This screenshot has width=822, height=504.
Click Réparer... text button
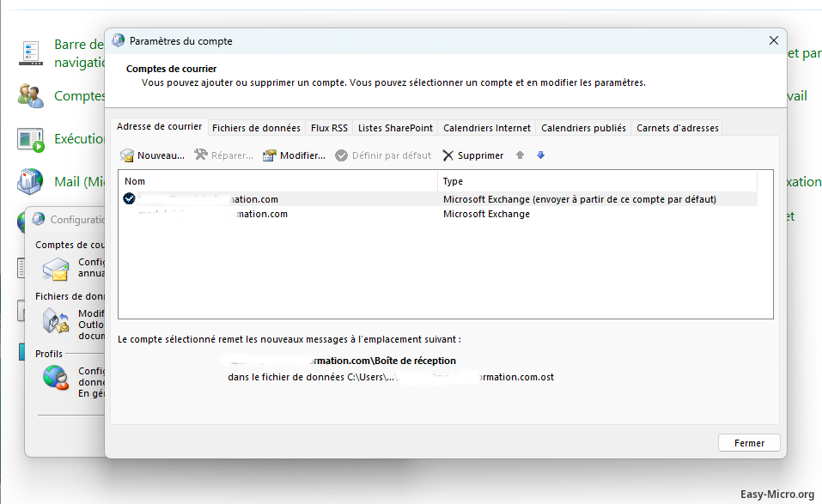[x=232, y=155]
